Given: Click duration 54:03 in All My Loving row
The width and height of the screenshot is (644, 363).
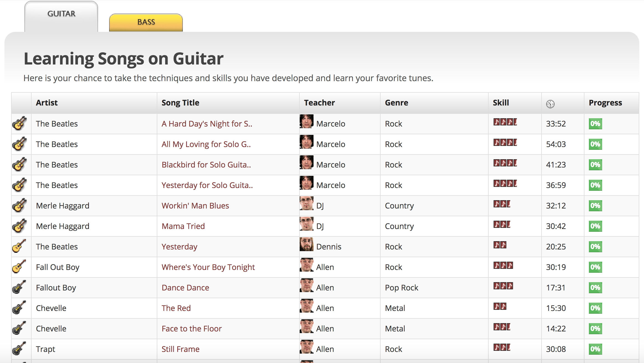Looking at the screenshot, I should click(556, 144).
